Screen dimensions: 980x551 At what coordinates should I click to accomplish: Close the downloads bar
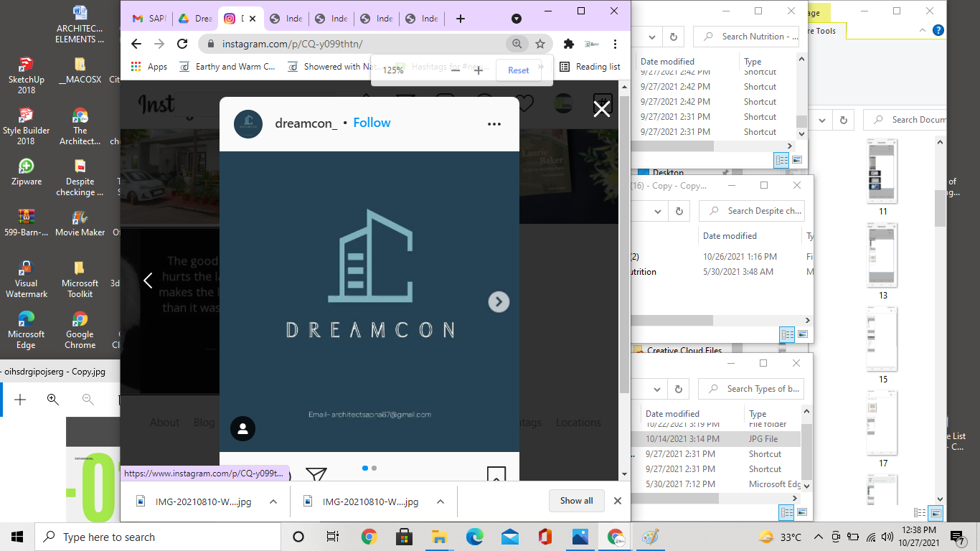point(617,501)
